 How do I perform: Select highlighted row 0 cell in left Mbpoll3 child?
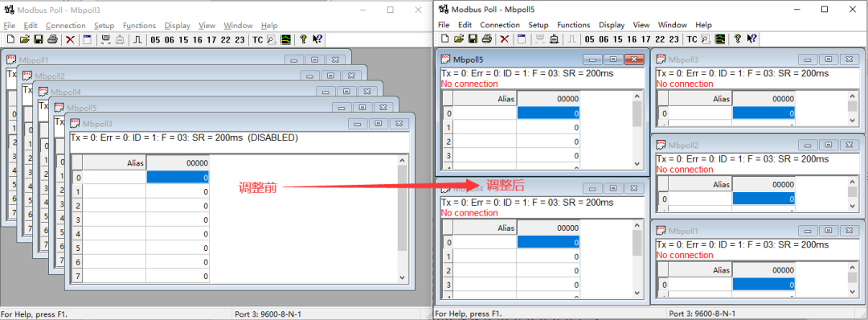[x=178, y=177]
